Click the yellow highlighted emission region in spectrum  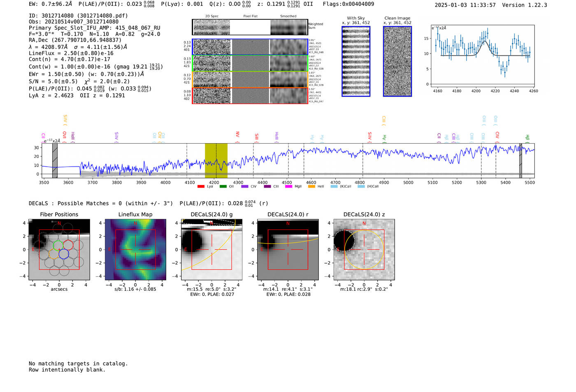[216, 160]
